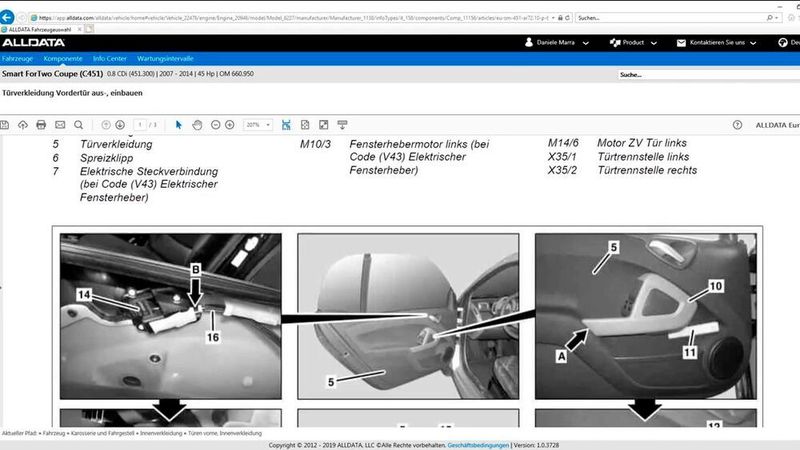This screenshot has width=800, height=450.
Task: Click the legend entry 'Elektrische Steckverbindung'
Action: (149, 171)
